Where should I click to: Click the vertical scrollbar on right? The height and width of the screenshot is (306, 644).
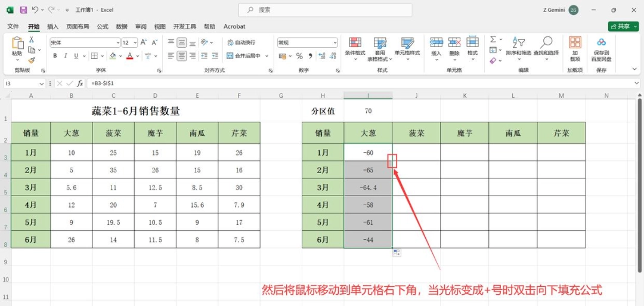pos(640,185)
